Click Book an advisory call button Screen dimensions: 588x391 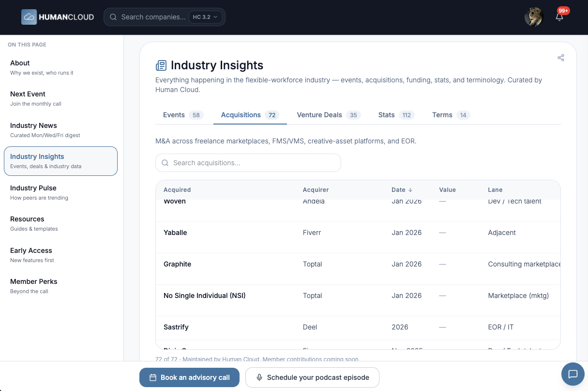[189, 377]
